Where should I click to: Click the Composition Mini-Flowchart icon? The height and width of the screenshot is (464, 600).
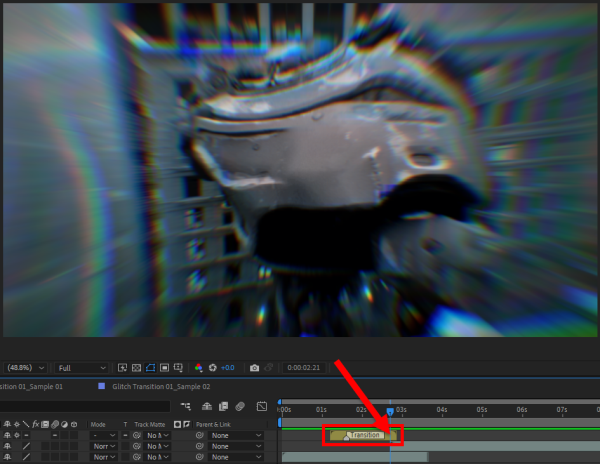(x=187, y=406)
